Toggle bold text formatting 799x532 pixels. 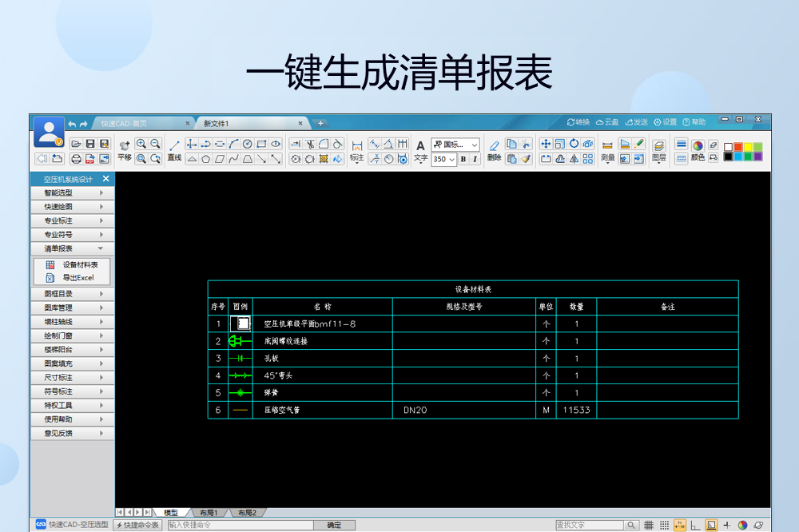[462, 158]
